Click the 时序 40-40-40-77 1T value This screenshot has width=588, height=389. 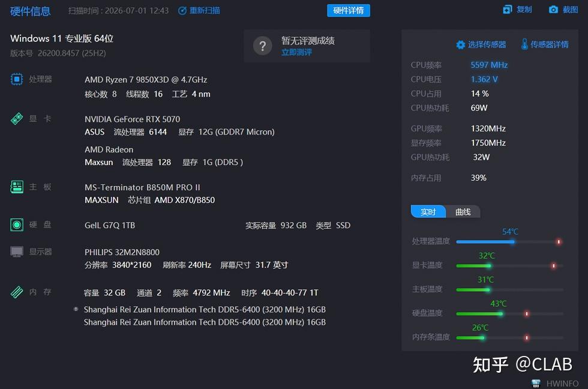(280, 292)
